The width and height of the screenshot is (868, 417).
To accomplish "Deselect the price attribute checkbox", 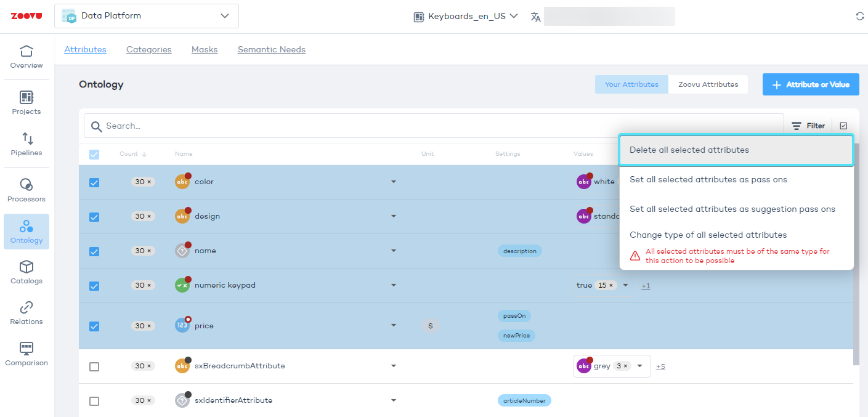I will point(94,326).
